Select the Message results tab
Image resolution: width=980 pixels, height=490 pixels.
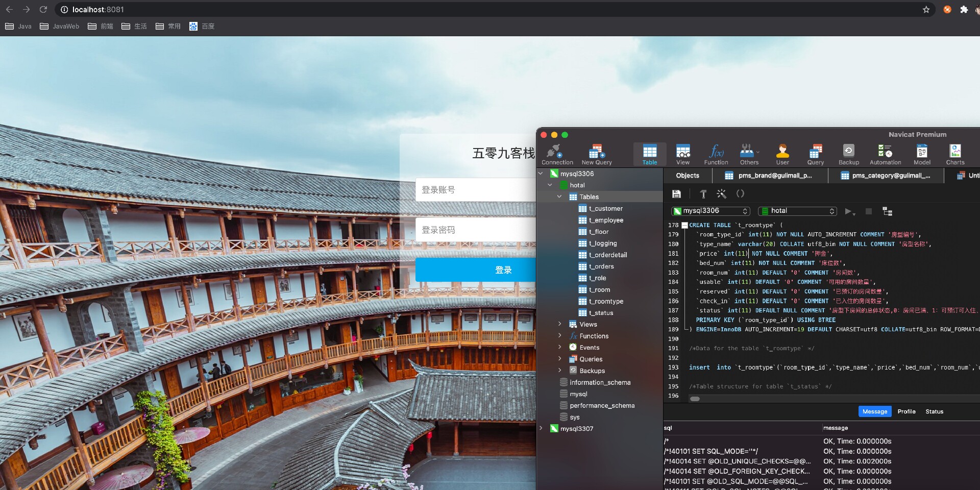click(875, 411)
